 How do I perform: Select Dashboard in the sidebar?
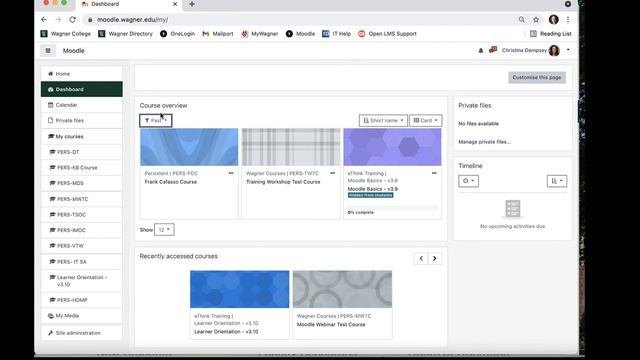[x=82, y=89]
